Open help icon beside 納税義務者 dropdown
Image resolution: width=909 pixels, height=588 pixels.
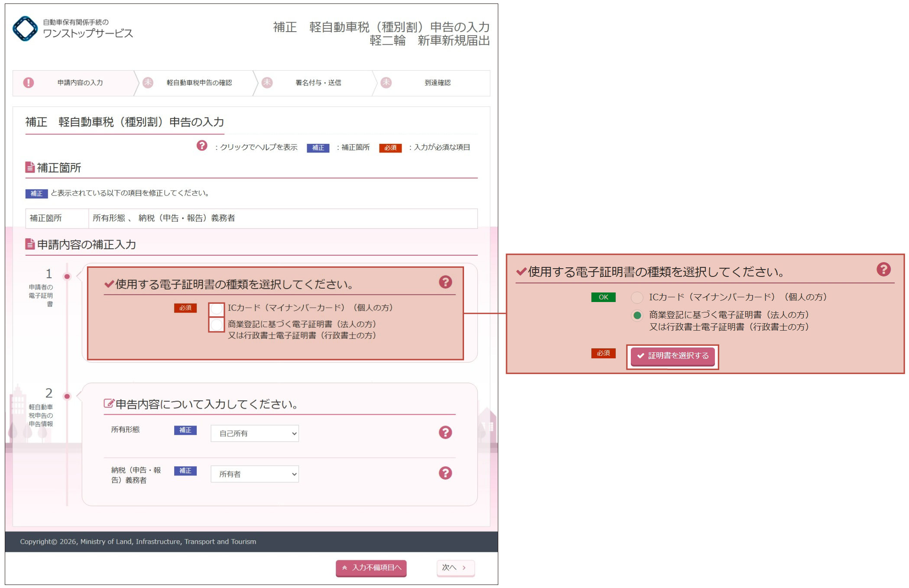tap(445, 473)
